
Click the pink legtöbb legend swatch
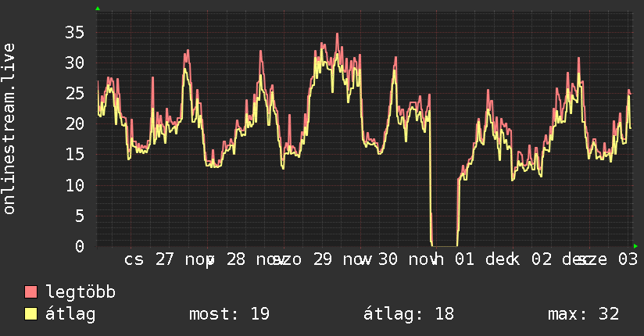30,291
